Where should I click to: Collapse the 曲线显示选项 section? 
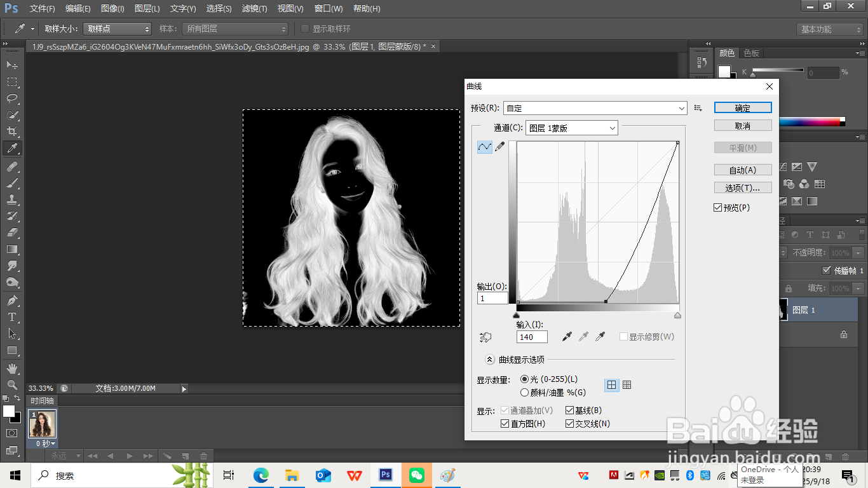coord(489,360)
